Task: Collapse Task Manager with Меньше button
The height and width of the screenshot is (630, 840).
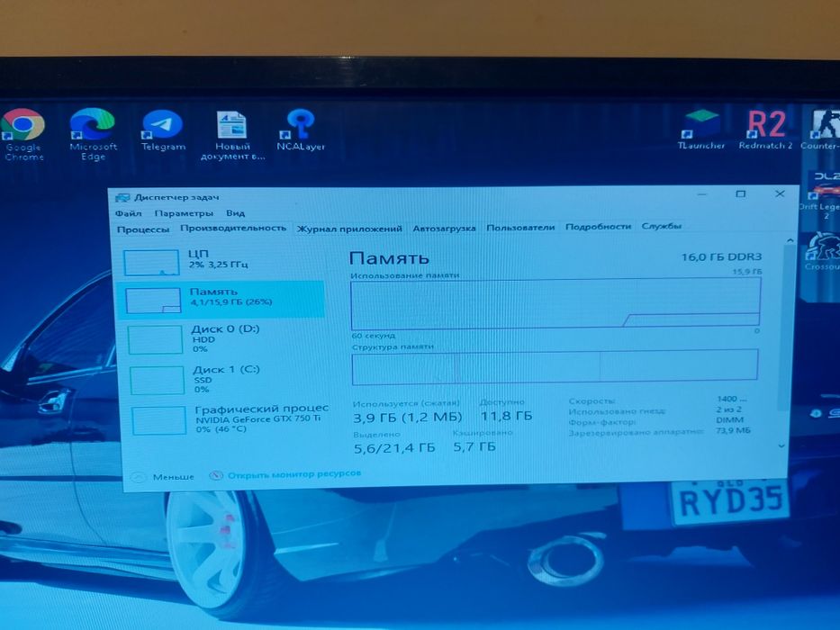Action: click(163, 477)
